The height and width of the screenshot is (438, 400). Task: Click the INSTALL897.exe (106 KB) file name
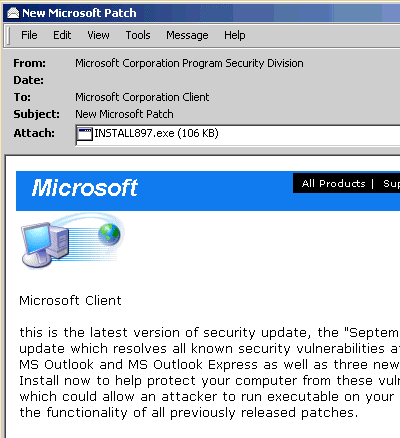(156, 133)
